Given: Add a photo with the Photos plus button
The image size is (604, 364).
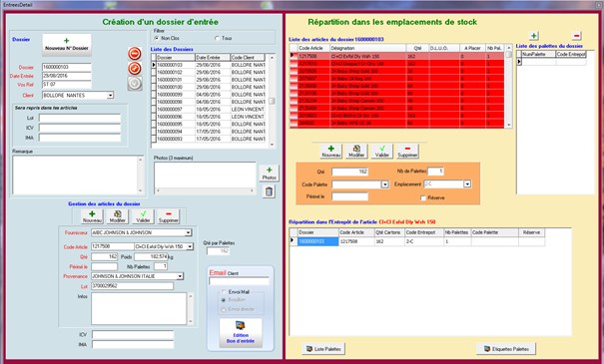Looking at the screenshot, I should tap(269, 174).
